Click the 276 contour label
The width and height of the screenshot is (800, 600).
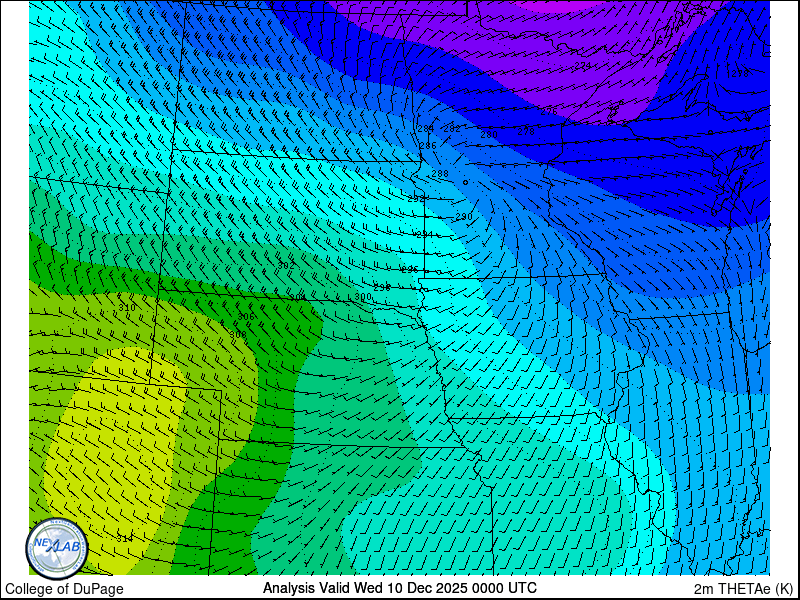click(x=549, y=112)
